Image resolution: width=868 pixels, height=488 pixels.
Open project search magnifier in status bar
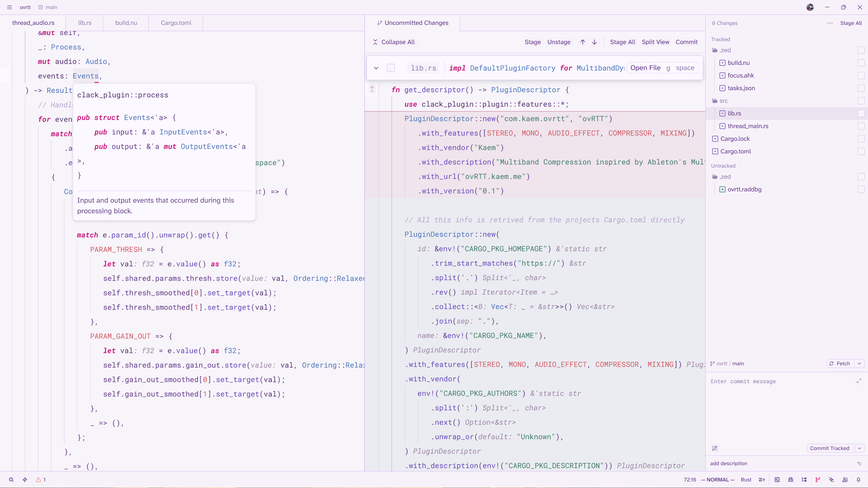(x=11, y=480)
